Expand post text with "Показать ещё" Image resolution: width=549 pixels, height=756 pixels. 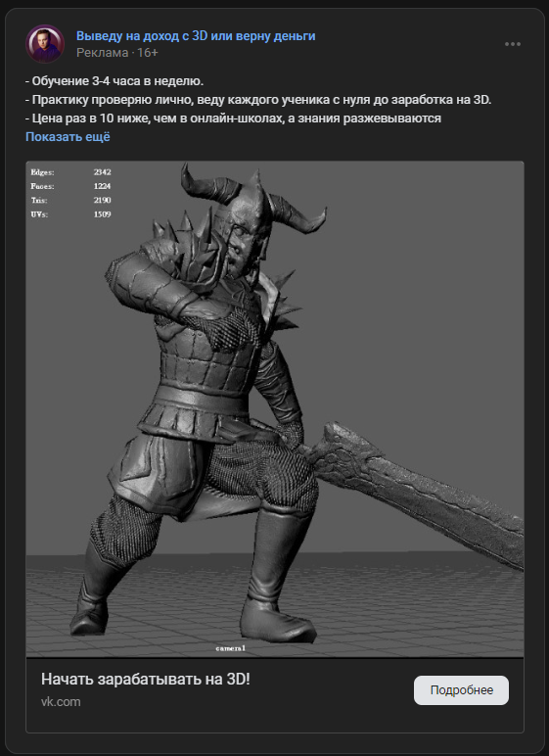coord(68,136)
